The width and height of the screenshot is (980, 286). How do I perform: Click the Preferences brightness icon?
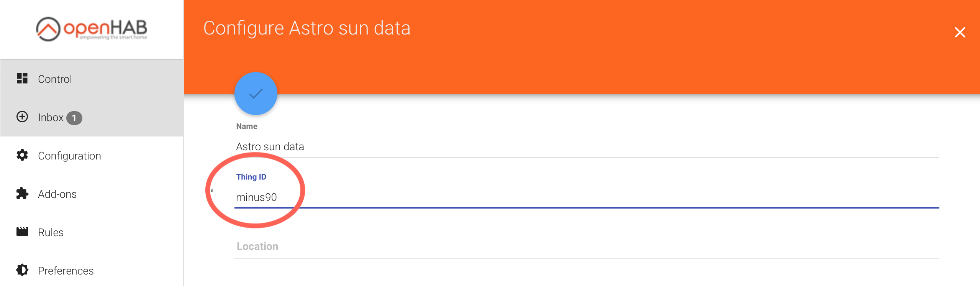pyautogui.click(x=22, y=270)
